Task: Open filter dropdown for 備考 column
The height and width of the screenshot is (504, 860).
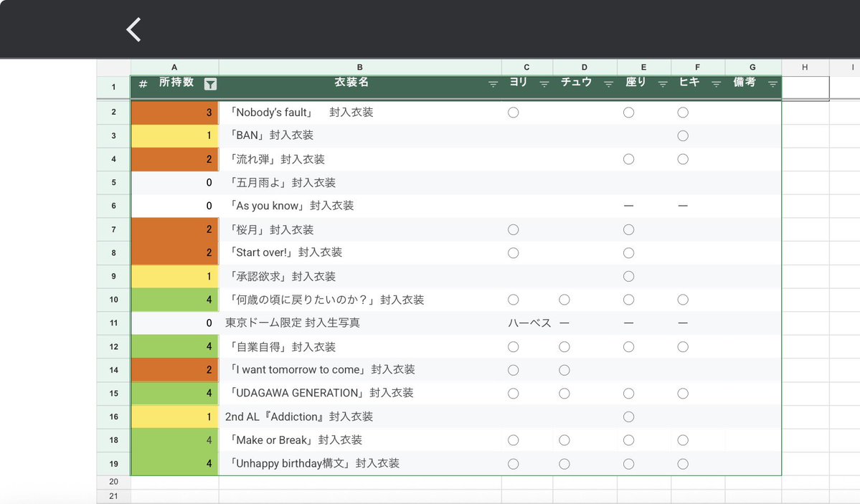Action: [772, 84]
